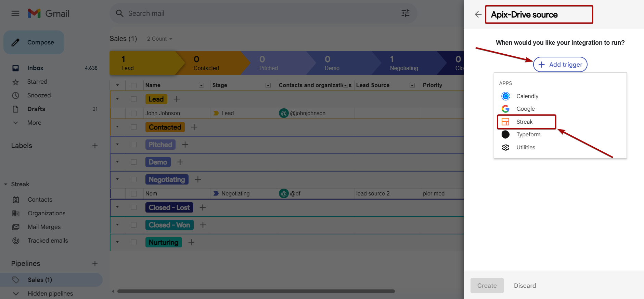Click the Starred star icon

[x=16, y=82]
